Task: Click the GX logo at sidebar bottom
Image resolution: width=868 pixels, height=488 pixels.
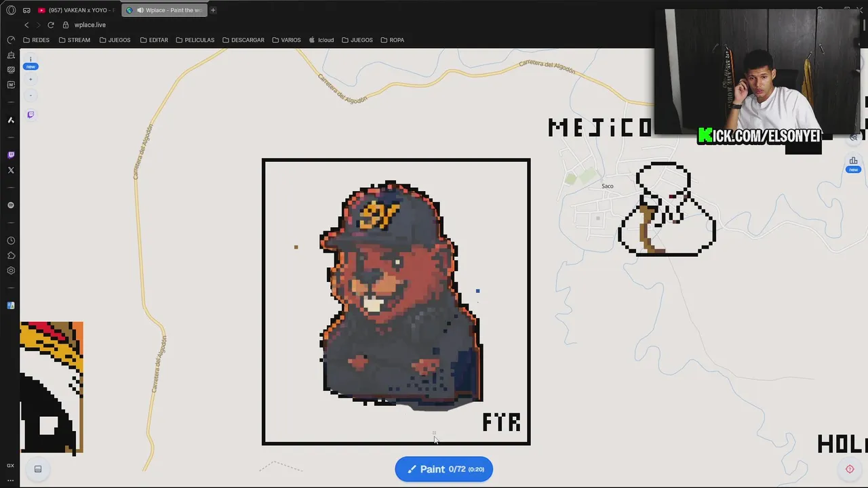Action: (10, 466)
